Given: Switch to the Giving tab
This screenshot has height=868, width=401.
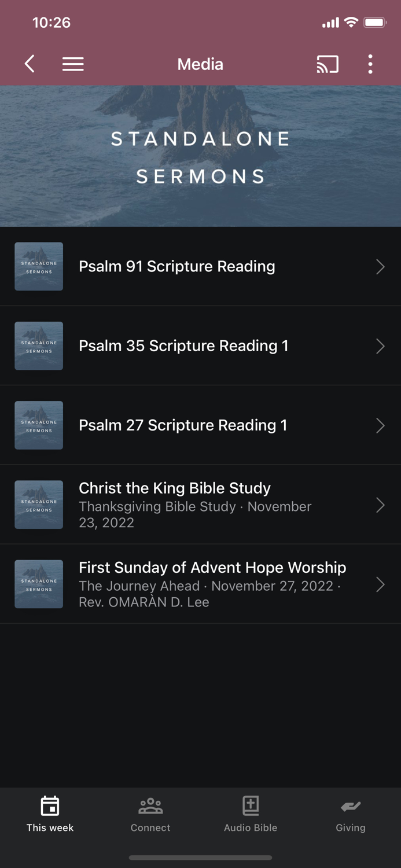Looking at the screenshot, I should (351, 815).
